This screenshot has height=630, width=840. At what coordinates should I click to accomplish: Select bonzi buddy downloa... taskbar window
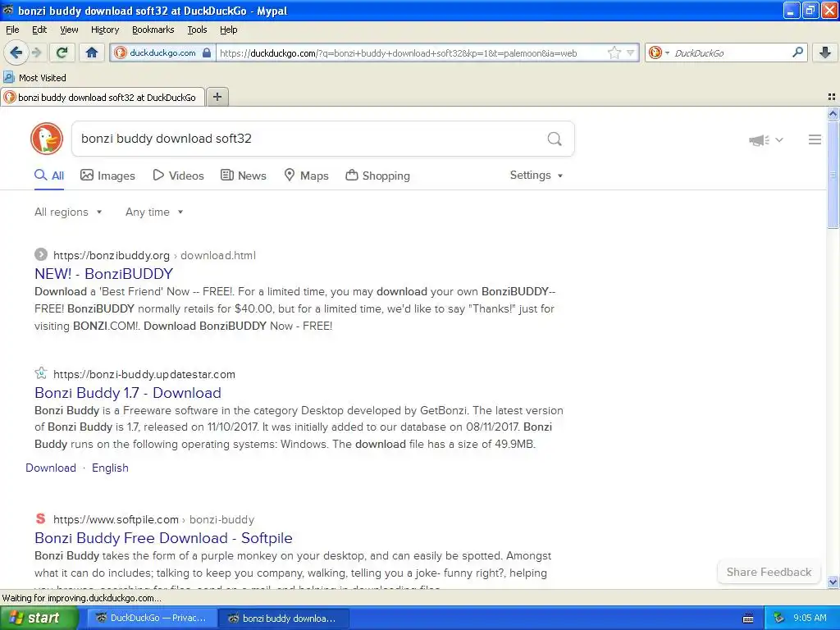coord(284,618)
